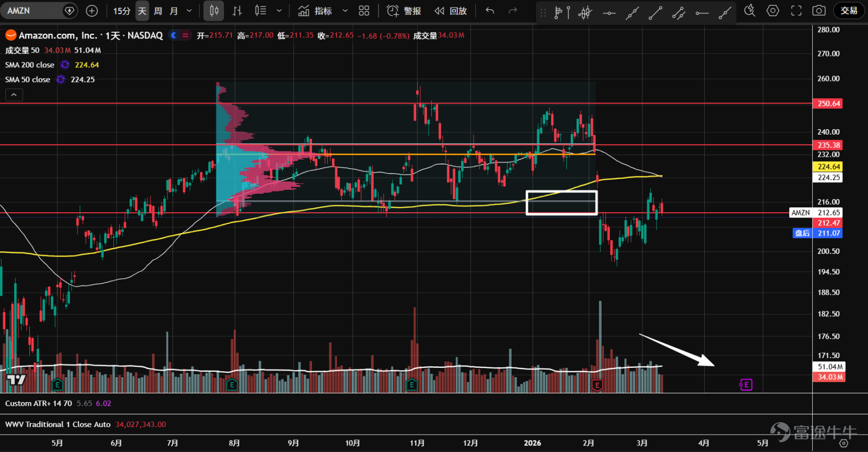
Task: Select the bar chart type icon
Action: tap(237, 11)
